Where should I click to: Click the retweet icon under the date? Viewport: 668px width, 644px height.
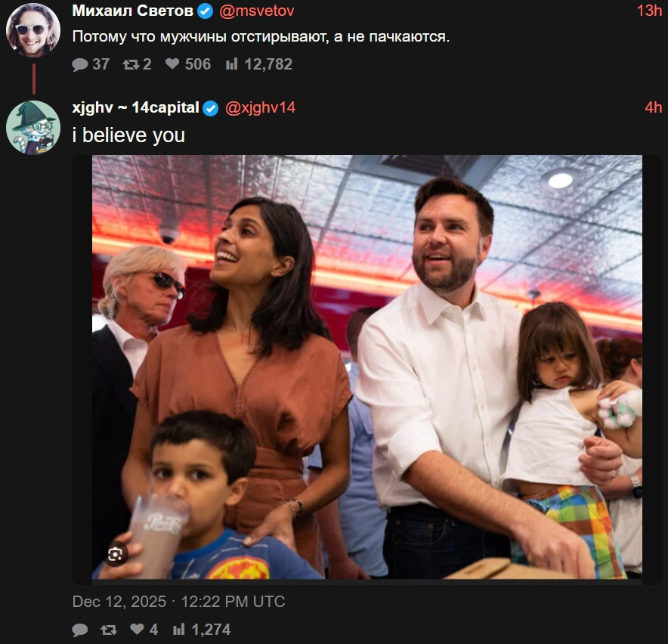coord(109,630)
